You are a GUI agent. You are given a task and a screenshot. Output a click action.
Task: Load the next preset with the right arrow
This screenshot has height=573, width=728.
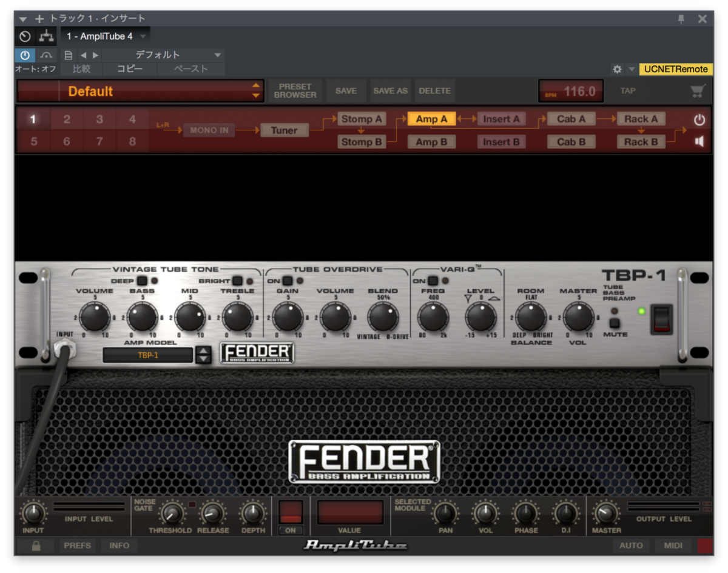[95, 55]
